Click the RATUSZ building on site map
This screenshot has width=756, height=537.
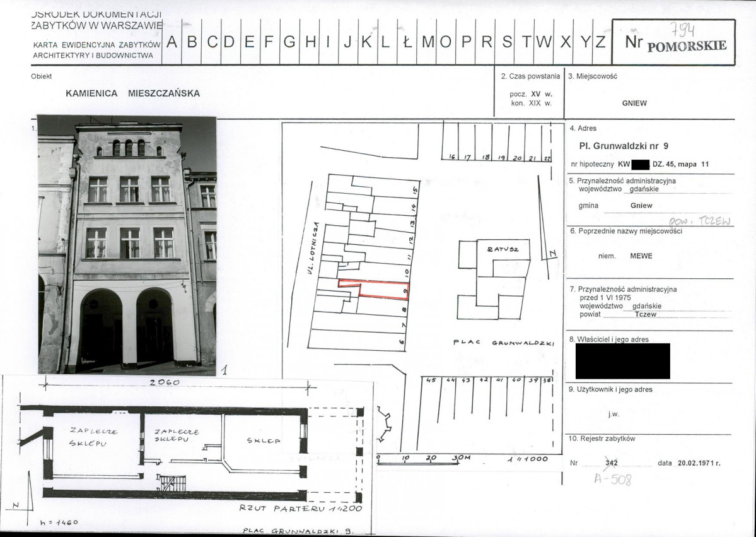click(494, 279)
